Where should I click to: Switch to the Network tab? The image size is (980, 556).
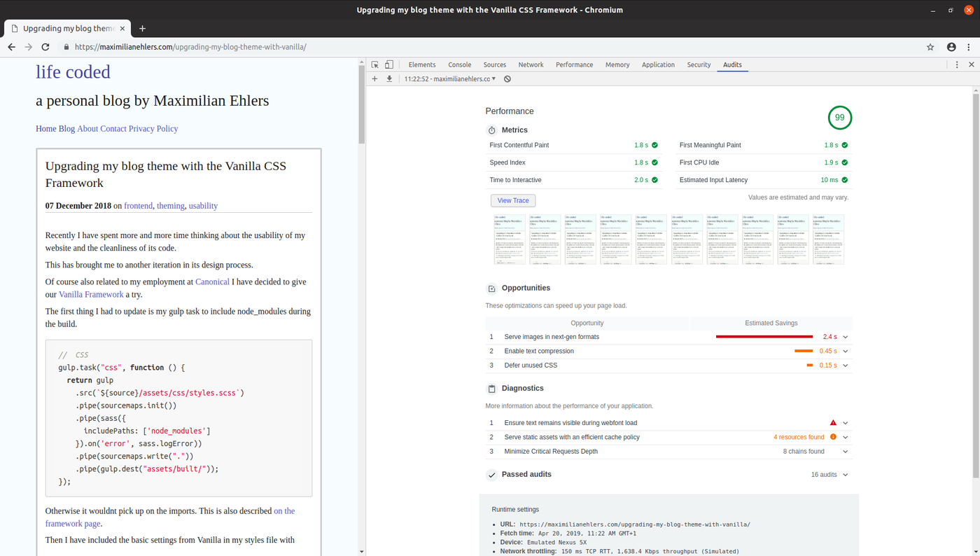(531, 64)
